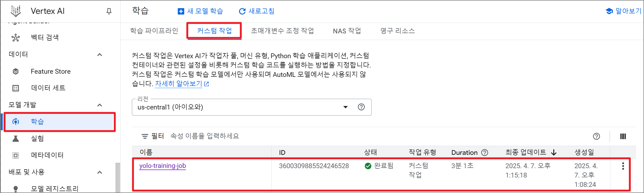644x193 pixels.
Task: Collapse the 모델 개발 section
Action: [100, 105]
